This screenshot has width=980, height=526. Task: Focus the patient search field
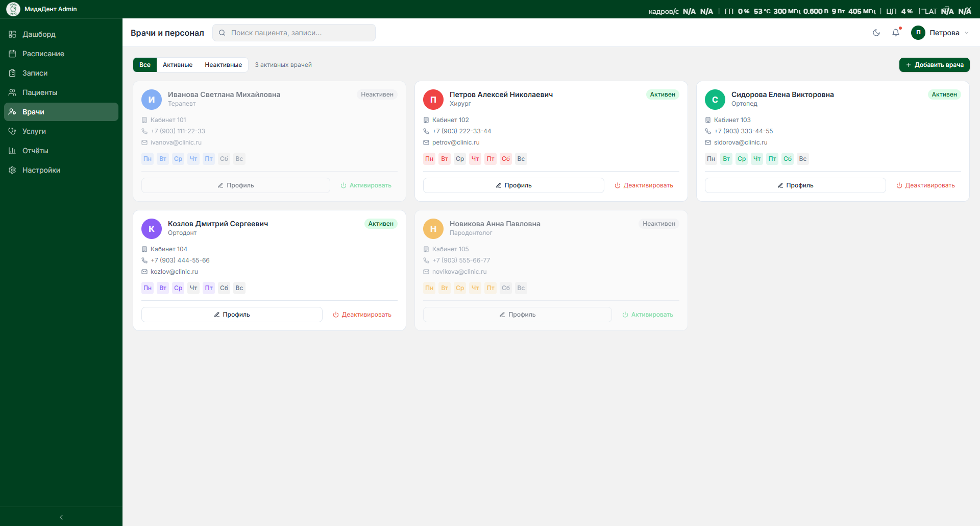click(x=294, y=33)
